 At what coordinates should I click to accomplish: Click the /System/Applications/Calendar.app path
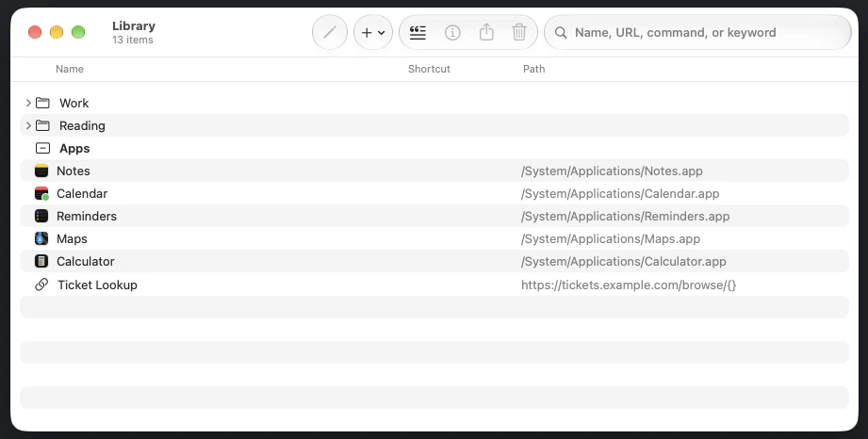(x=620, y=194)
